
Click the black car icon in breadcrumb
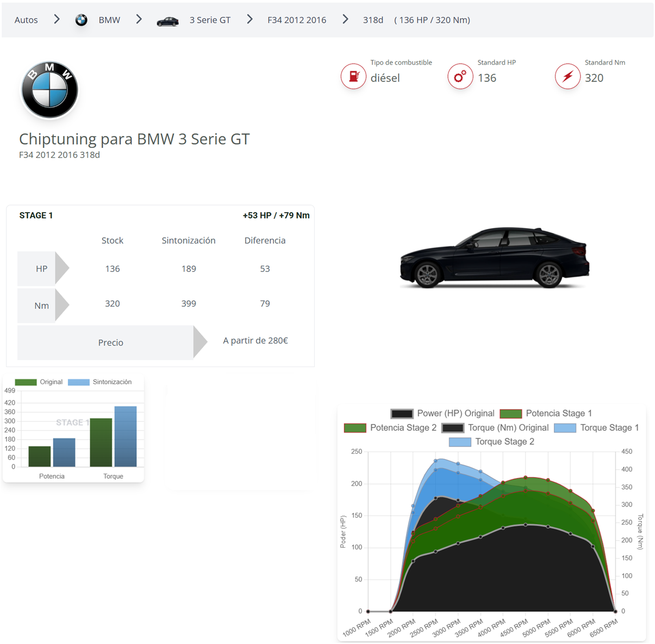pyautogui.click(x=167, y=21)
